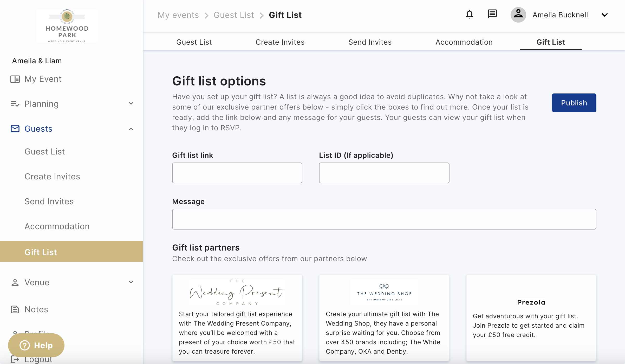
Task: Click the Help question mark icon
Action: (25, 345)
